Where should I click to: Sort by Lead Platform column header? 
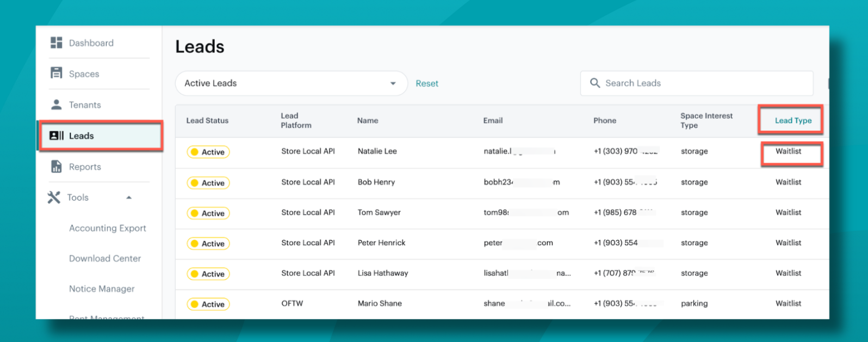point(296,120)
